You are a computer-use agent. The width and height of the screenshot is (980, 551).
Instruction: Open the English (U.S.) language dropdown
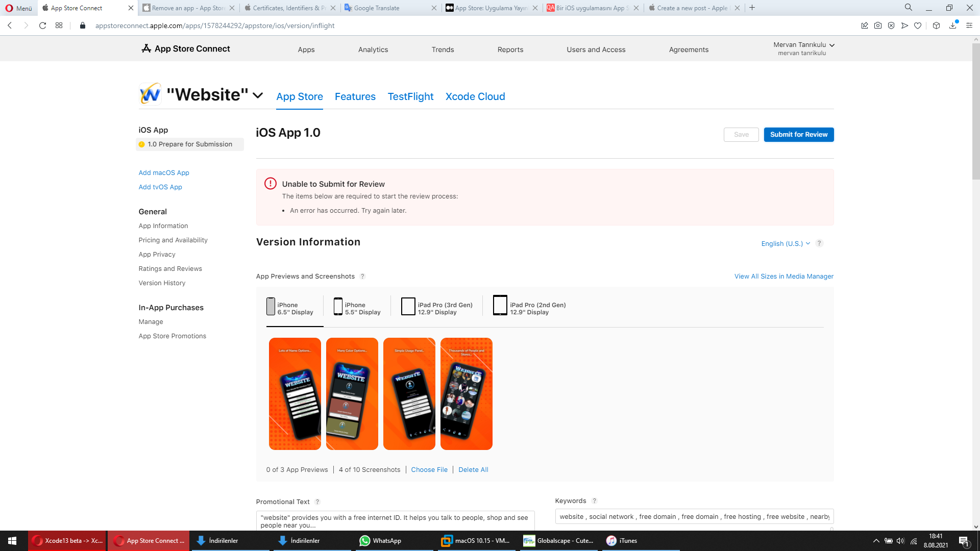click(x=786, y=243)
